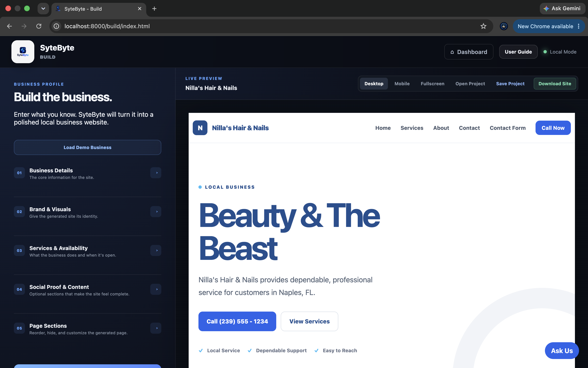
Task: Click the SyteByte logo icon
Action: pos(23,52)
